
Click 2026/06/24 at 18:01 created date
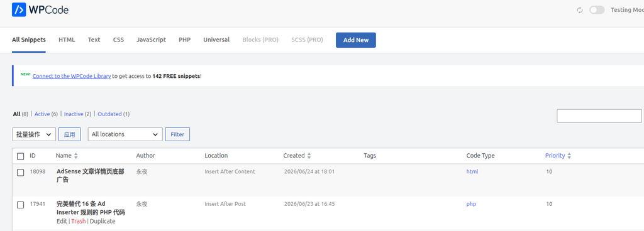click(x=309, y=171)
